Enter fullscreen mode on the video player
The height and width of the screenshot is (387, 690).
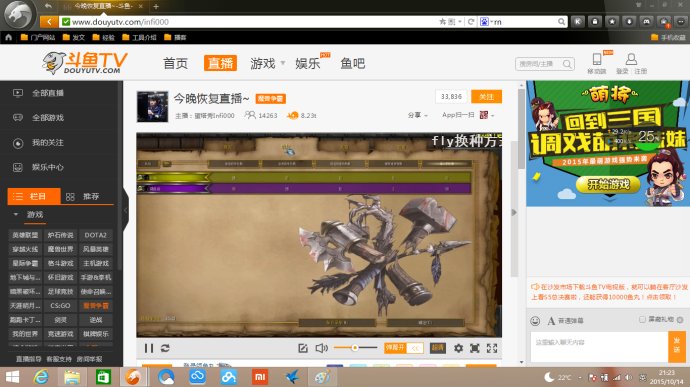(x=492, y=348)
